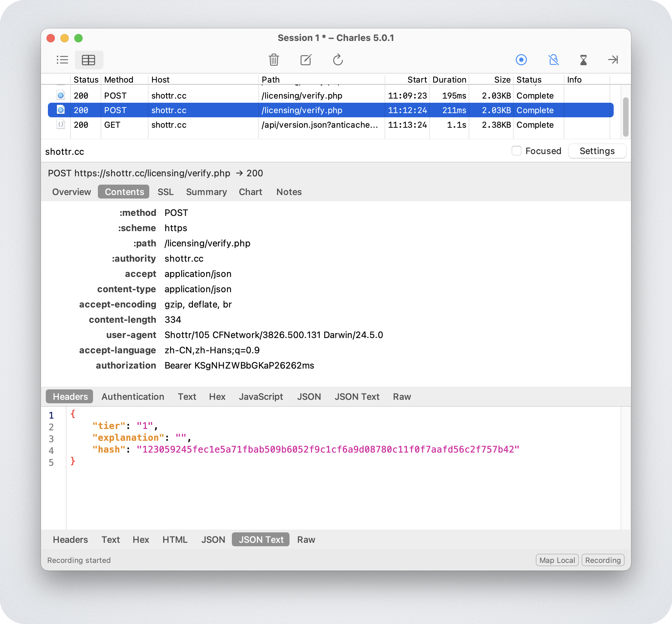Viewport: 672px width, 624px height.
Task: Click the request table vertical scrollbar
Action: [626, 117]
